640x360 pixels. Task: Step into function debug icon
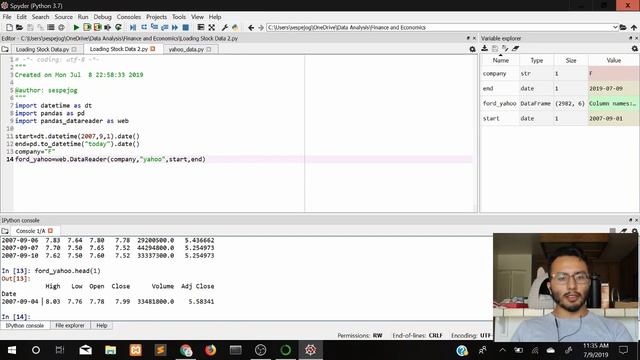(154, 27)
